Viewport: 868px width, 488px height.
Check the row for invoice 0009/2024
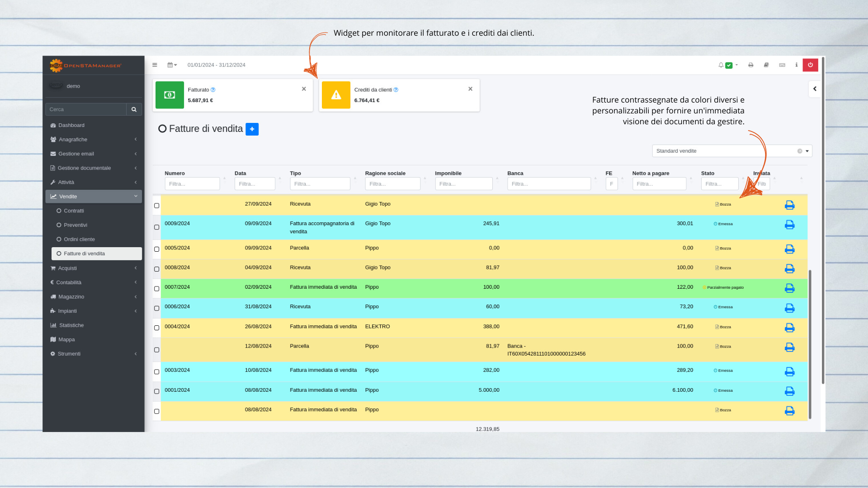click(x=157, y=227)
